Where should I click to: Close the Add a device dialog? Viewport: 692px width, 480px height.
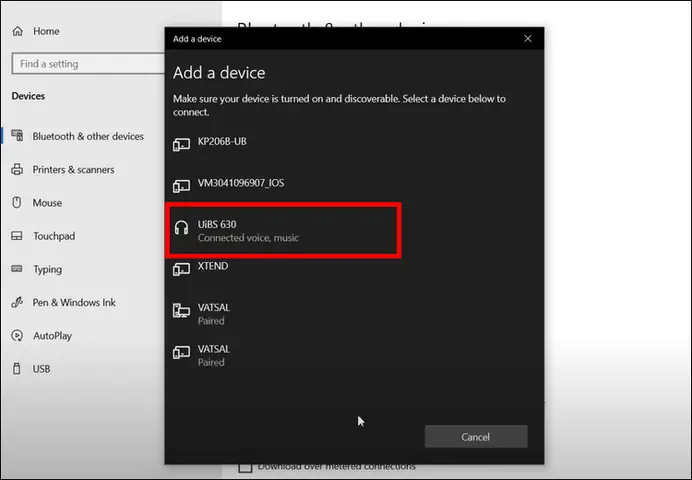pyautogui.click(x=528, y=39)
